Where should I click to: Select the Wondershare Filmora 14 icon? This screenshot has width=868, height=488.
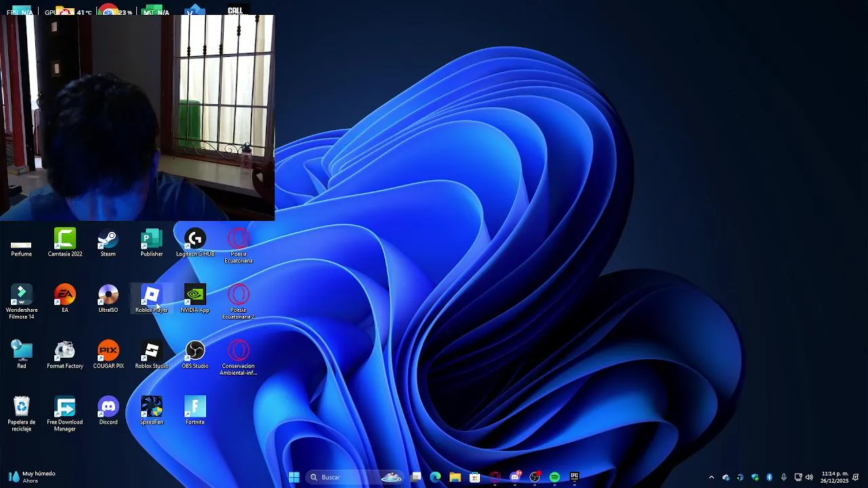tap(21, 302)
